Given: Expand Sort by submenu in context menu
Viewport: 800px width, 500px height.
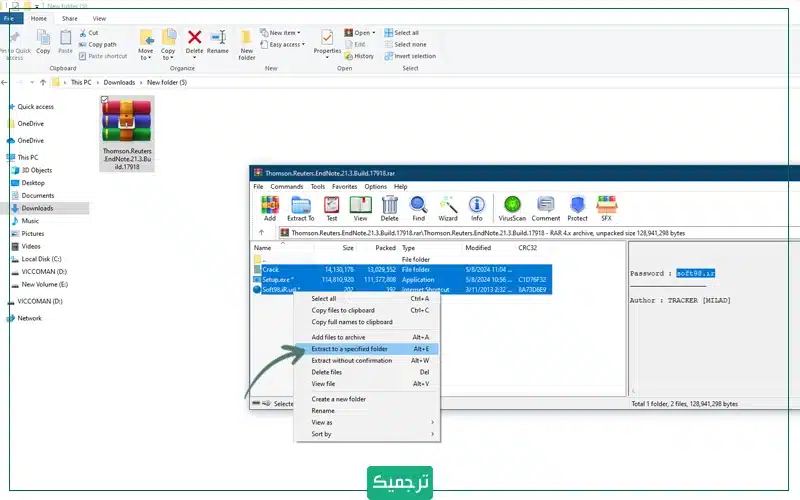Looking at the screenshot, I should pyautogui.click(x=432, y=434).
